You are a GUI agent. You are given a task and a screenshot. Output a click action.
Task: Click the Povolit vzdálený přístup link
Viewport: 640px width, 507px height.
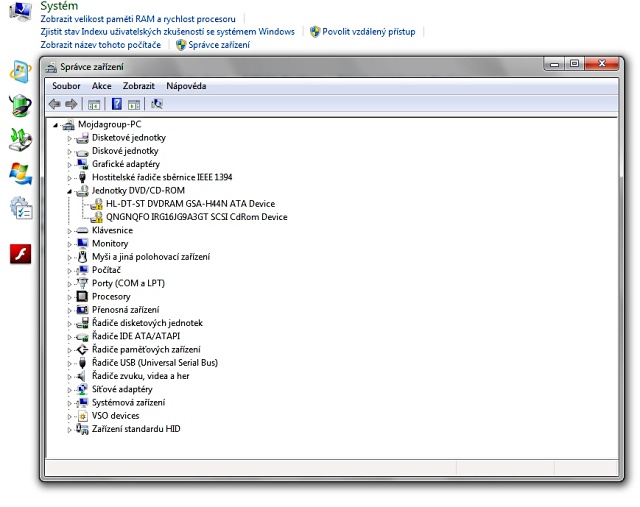tap(369, 32)
